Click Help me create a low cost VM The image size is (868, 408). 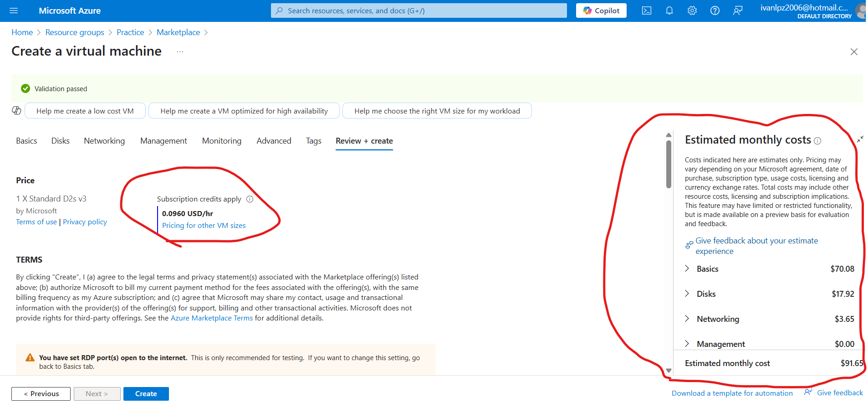pyautogui.click(x=85, y=111)
